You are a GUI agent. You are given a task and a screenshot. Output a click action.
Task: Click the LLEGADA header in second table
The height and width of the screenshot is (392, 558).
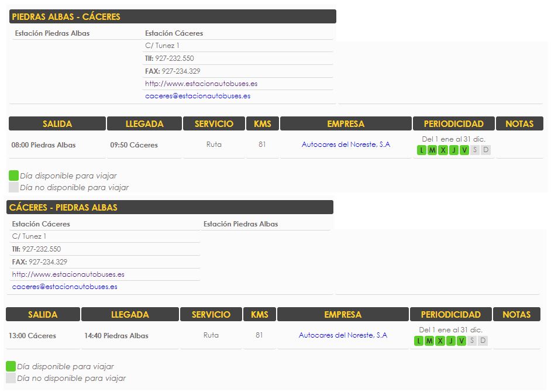pos(130,314)
